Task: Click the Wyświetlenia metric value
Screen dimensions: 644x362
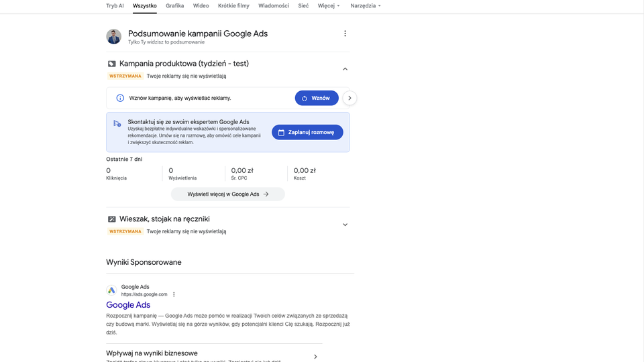Action: (x=171, y=170)
